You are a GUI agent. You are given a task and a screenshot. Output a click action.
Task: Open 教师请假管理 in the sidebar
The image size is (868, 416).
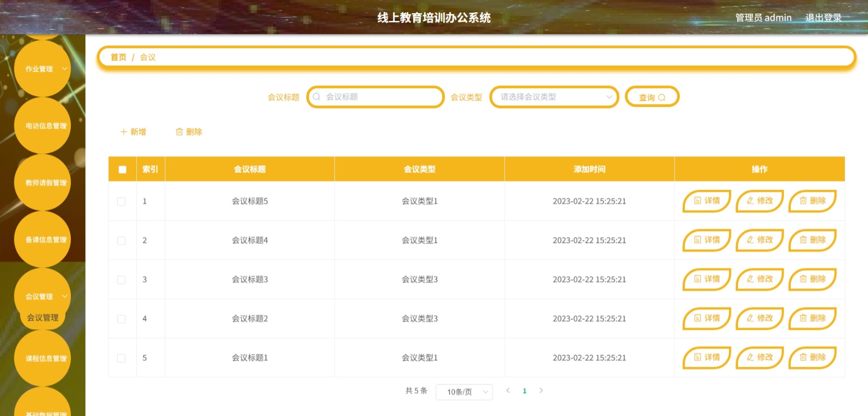click(x=43, y=182)
